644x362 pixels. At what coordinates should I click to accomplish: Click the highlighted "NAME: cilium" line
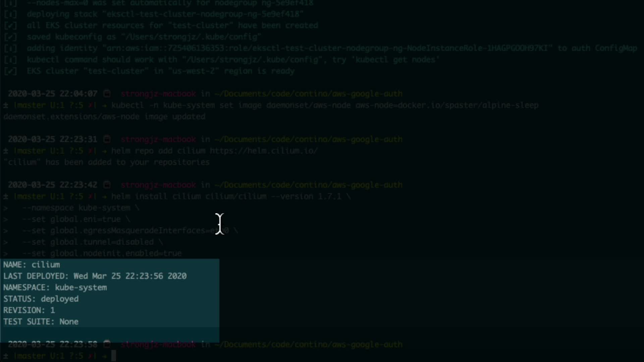(32, 265)
